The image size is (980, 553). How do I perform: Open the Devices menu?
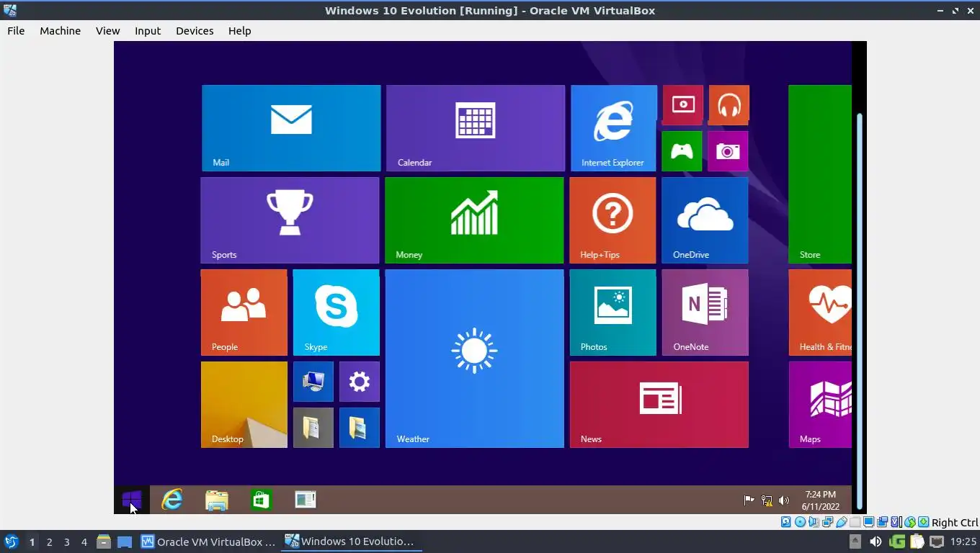pos(195,30)
